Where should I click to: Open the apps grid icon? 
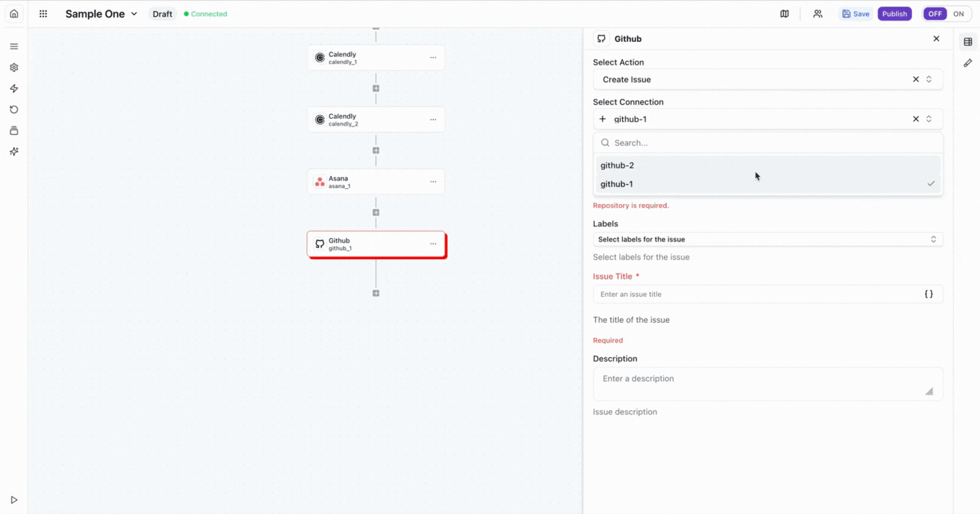[x=43, y=13]
